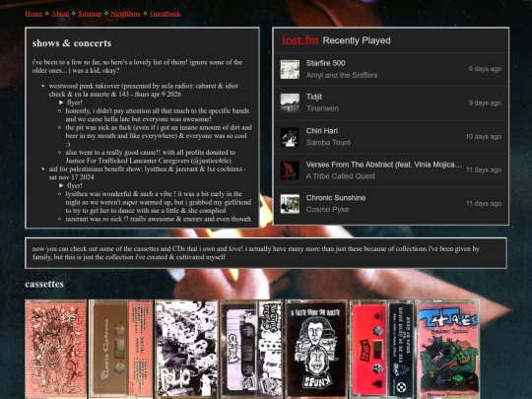532x399 pixels.
Task: Expand the flyer disclosure under aid for palestinians show
Action: (x=71, y=185)
